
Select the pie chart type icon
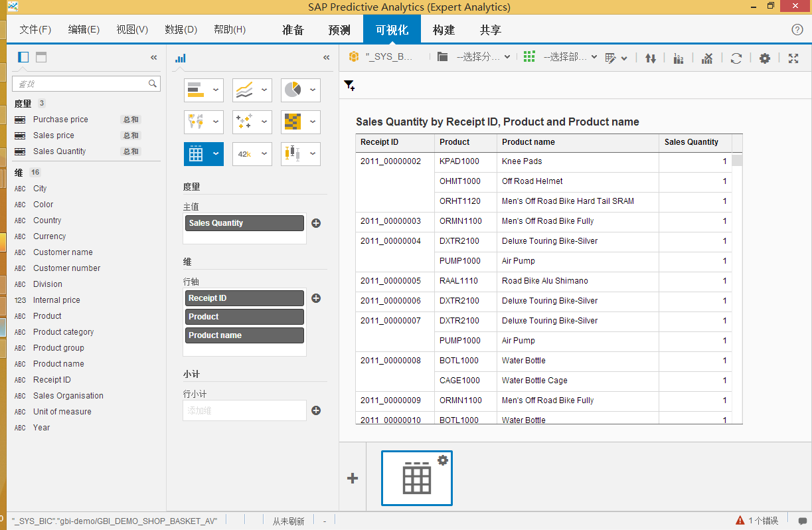[x=292, y=90]
